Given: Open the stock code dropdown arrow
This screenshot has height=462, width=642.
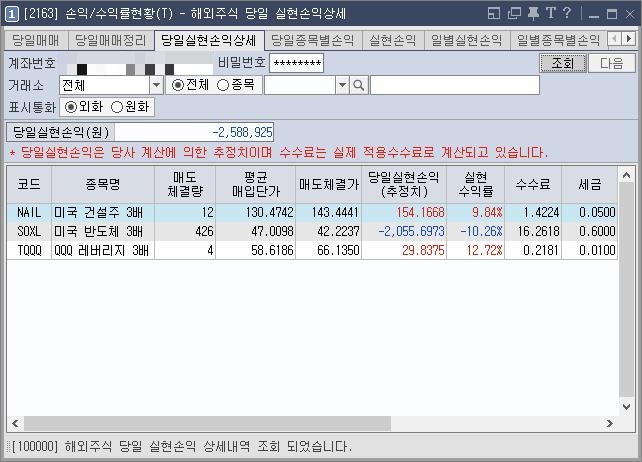Looking at the screenshot, I should pos(342,85).
